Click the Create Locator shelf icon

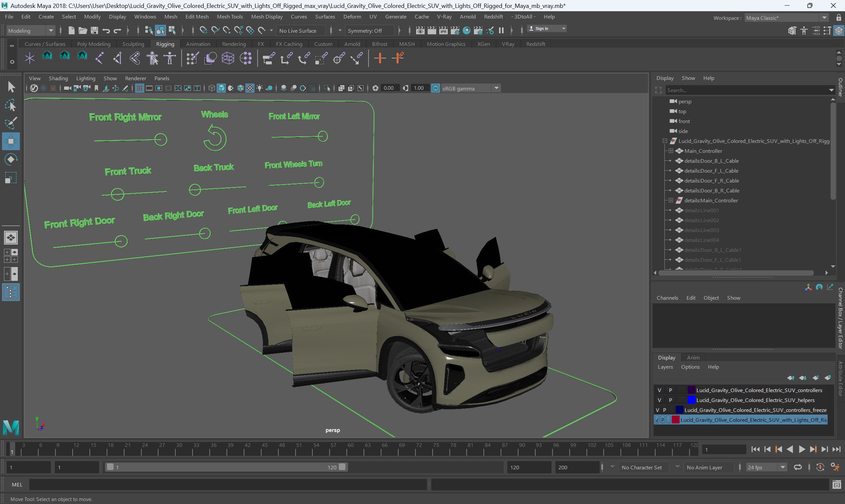(x=30, y=58)
